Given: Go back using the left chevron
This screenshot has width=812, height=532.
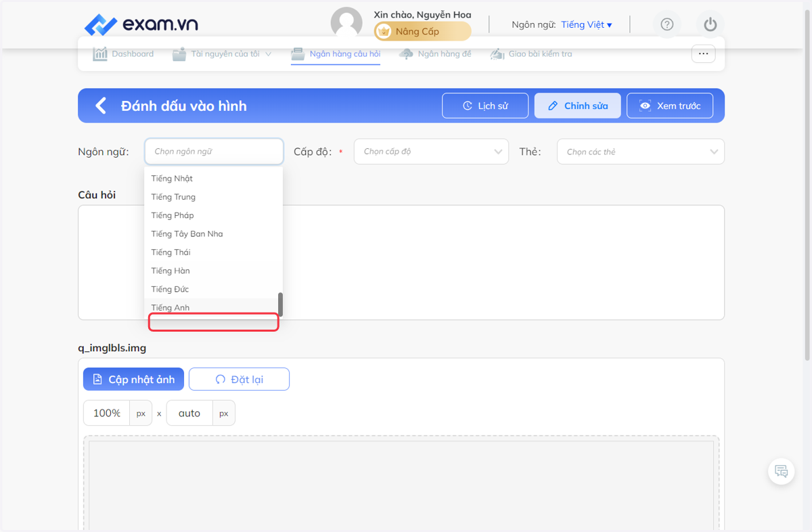Looking at the screenshot, I should [x=101, y=106].
